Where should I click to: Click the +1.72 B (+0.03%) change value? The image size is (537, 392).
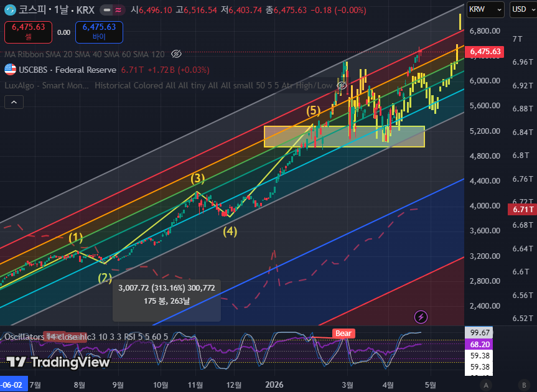click(x=179, y=70)
